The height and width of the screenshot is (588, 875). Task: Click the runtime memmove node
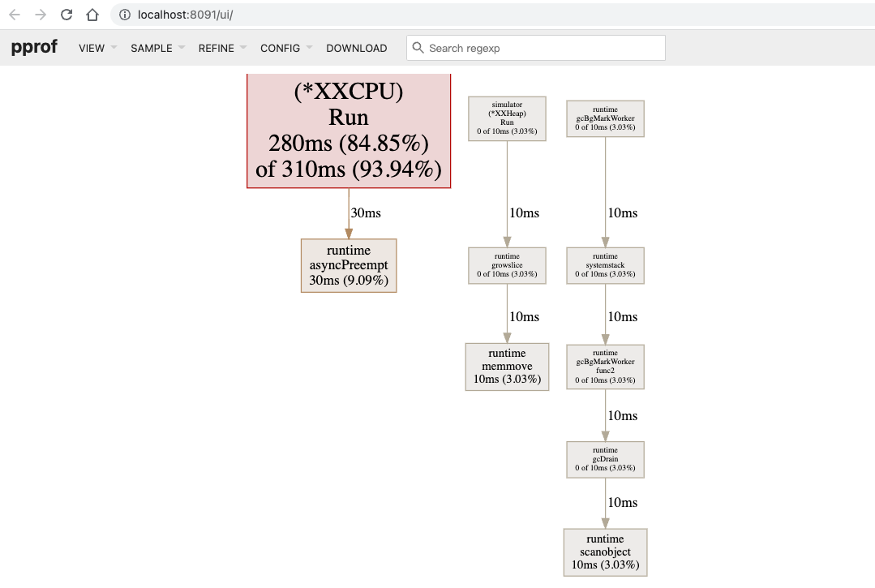pyautogui.click(x=507, y=367)
